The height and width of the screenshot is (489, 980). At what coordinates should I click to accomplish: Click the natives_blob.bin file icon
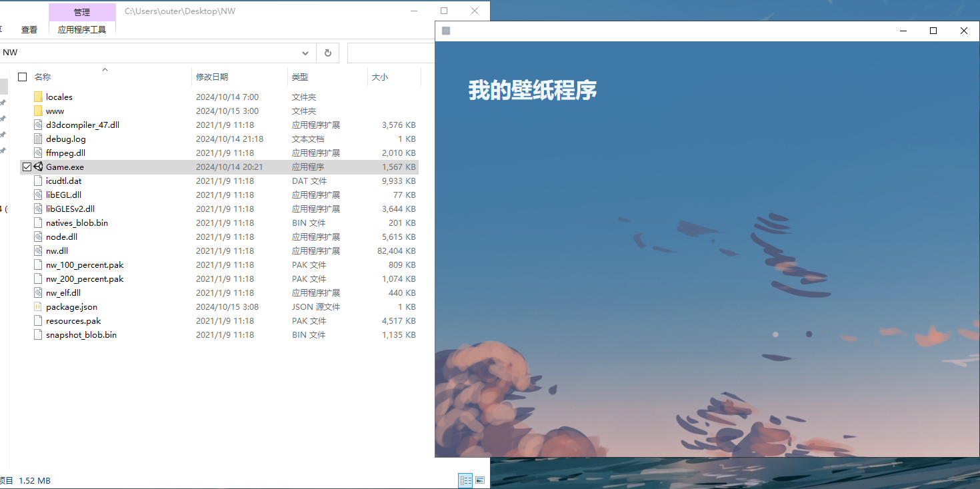point(38,223)
